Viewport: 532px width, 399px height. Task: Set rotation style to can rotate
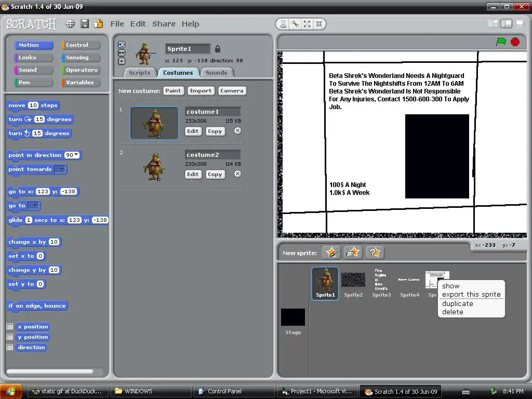pyautogui.click(x=122, y=45)
